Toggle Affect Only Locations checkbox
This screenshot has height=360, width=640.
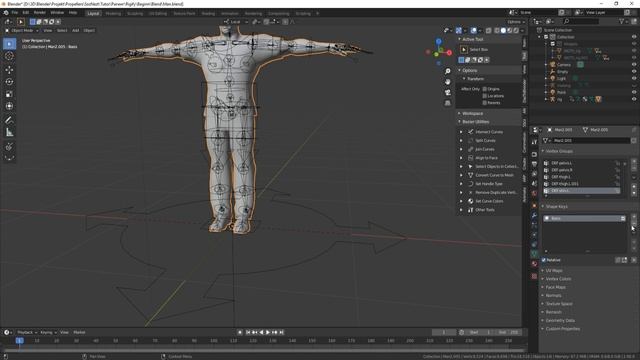(485, 96)
